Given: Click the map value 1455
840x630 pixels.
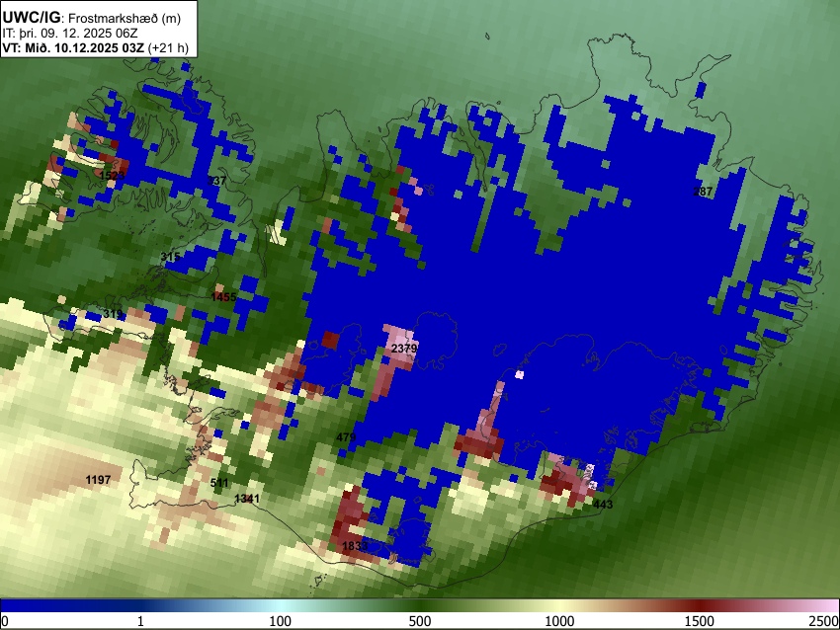Looking at the screenshot, I should click(x=223, y=297).
